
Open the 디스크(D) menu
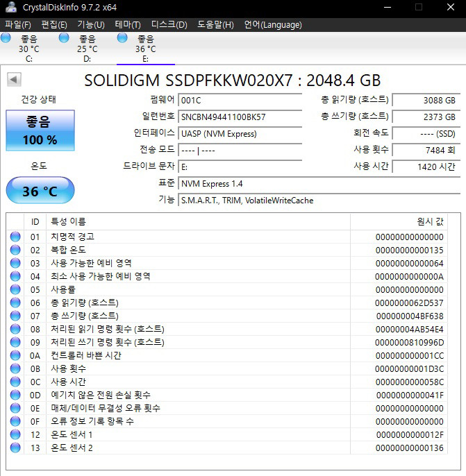coord(169,24)
